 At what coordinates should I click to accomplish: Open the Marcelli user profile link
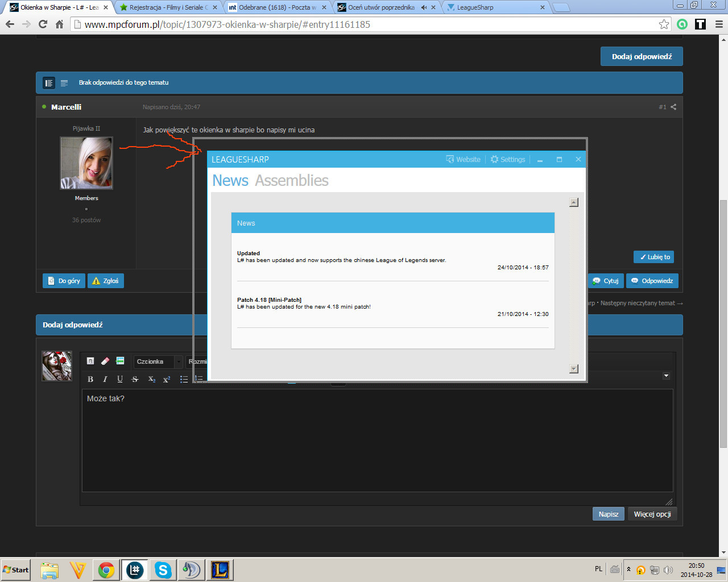tap(66, 107)
